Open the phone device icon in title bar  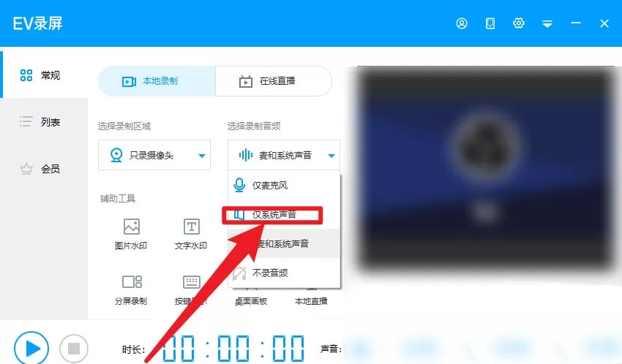(x=490, y=23)
